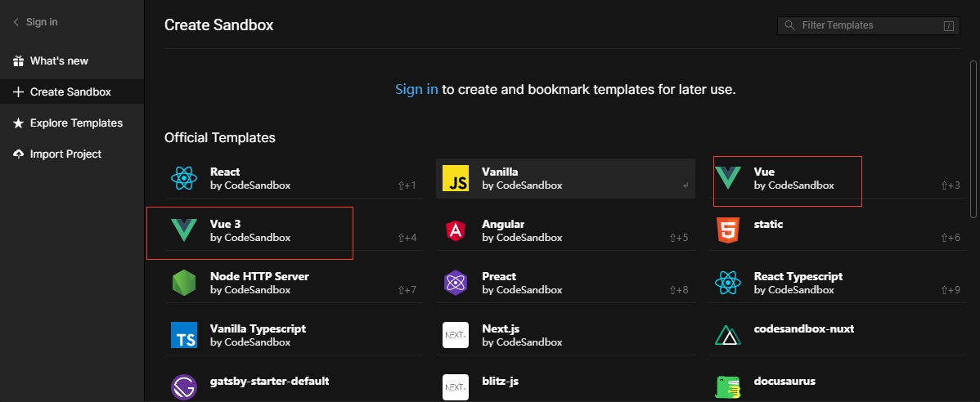Click the vertical scrollbar of template list
Viewport: 980px width, 402px height.
point(973,139)
